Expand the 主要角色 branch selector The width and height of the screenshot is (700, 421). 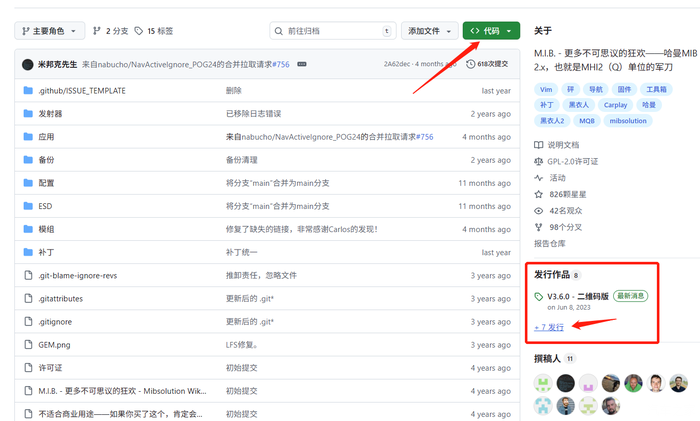(50, 31)
